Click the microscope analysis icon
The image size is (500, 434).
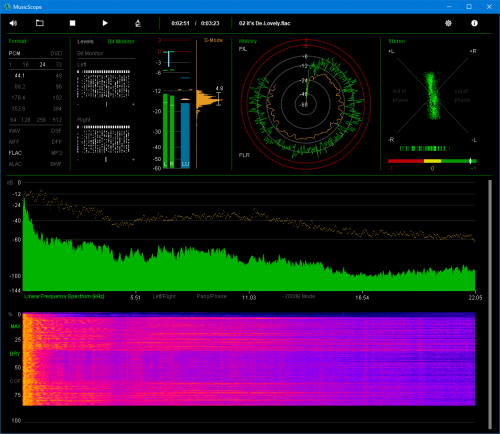138,23
